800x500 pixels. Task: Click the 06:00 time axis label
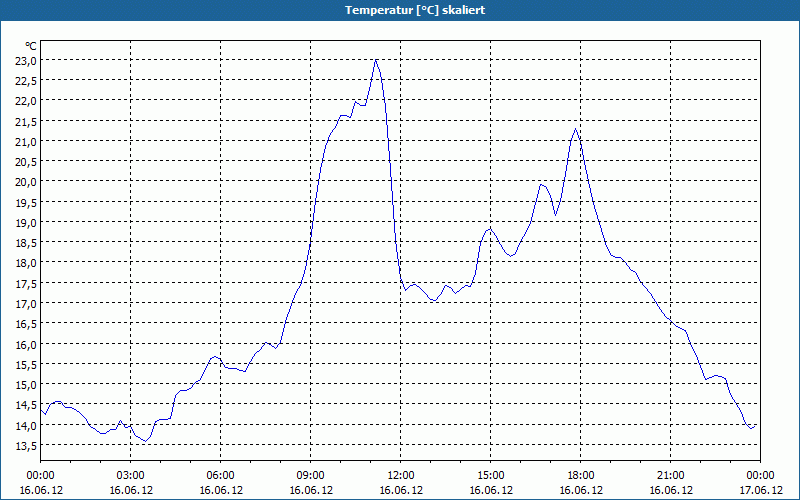[x=220, y=476]
